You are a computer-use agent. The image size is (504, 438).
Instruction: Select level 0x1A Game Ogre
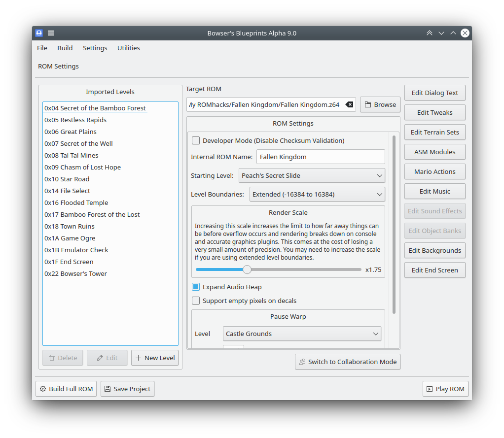pyautogui.click(x=110, y=238)
